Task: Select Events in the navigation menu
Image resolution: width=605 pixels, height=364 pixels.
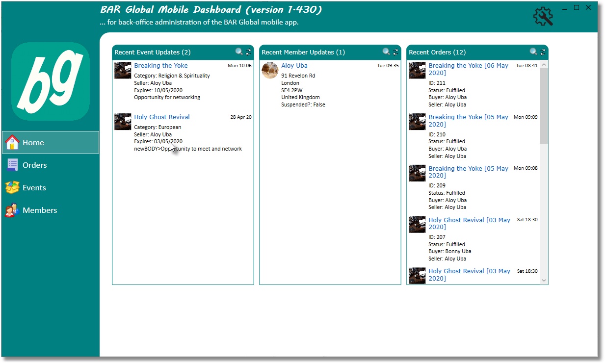Action: tap(34, 187)
